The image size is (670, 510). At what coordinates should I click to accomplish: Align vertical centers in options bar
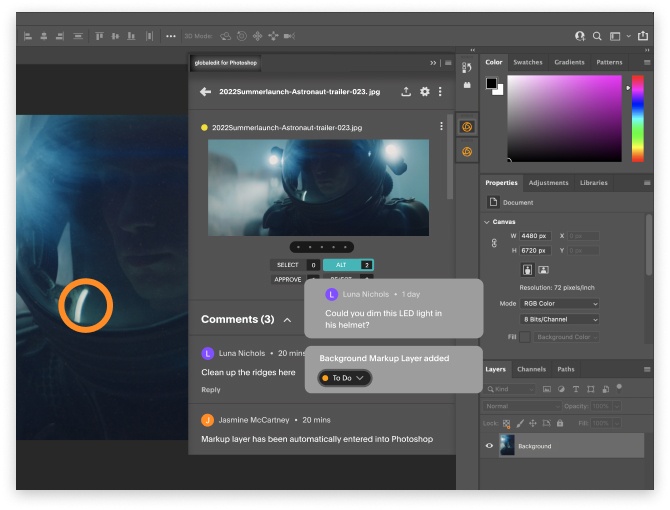(115, 36)
